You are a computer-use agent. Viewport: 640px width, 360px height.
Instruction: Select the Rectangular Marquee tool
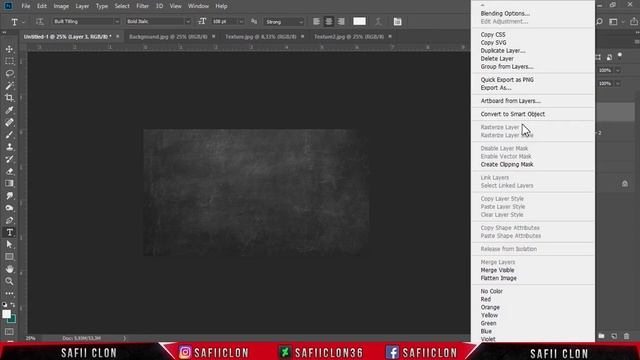(x=9, y=61)
